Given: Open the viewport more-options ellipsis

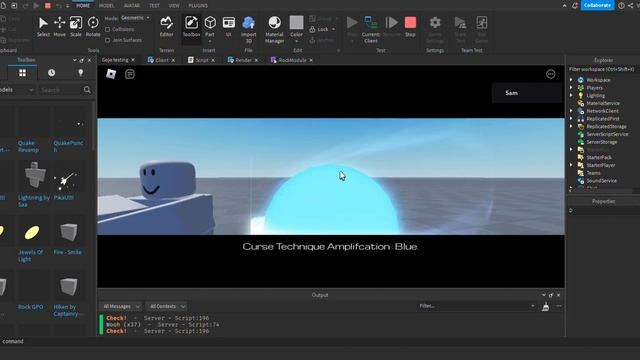Looking at the screenshot, I should tap(551, 74).
